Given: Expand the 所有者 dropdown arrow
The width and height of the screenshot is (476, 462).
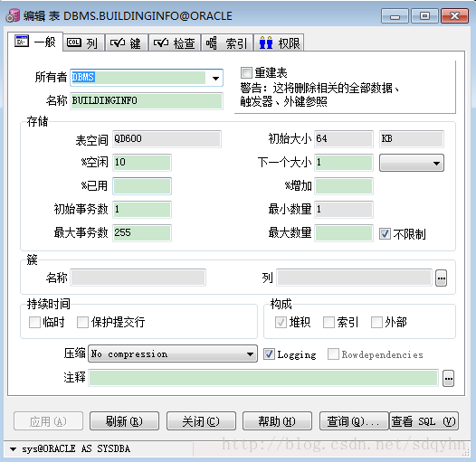Looking at the screenshot, I should pos(215,78).
